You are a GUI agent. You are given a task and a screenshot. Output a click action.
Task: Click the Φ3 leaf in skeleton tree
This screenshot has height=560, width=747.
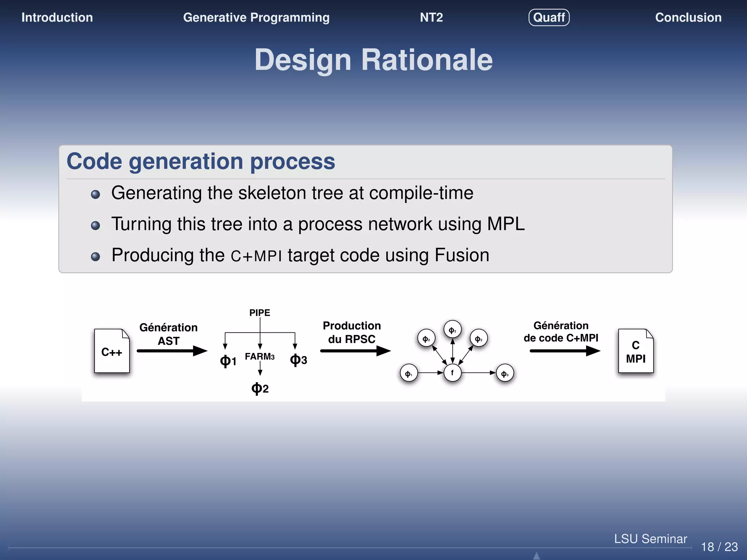(298, 360)
